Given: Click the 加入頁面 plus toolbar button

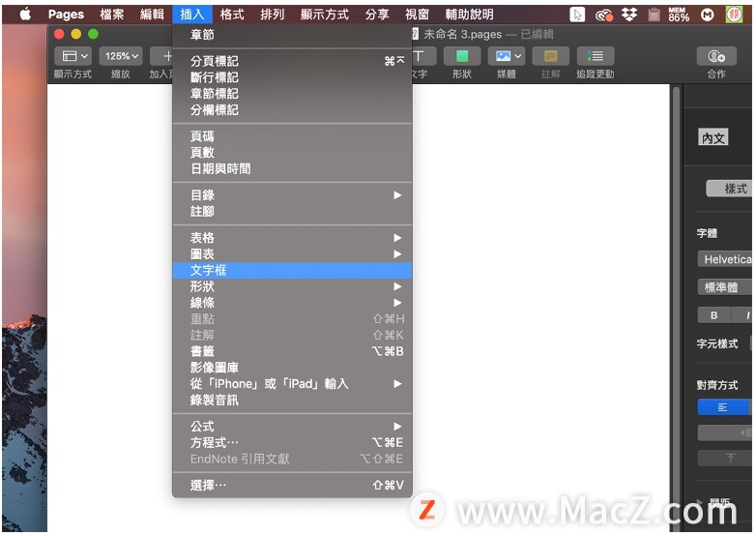Looking at the screenshot, I should (x=162, y=56).
